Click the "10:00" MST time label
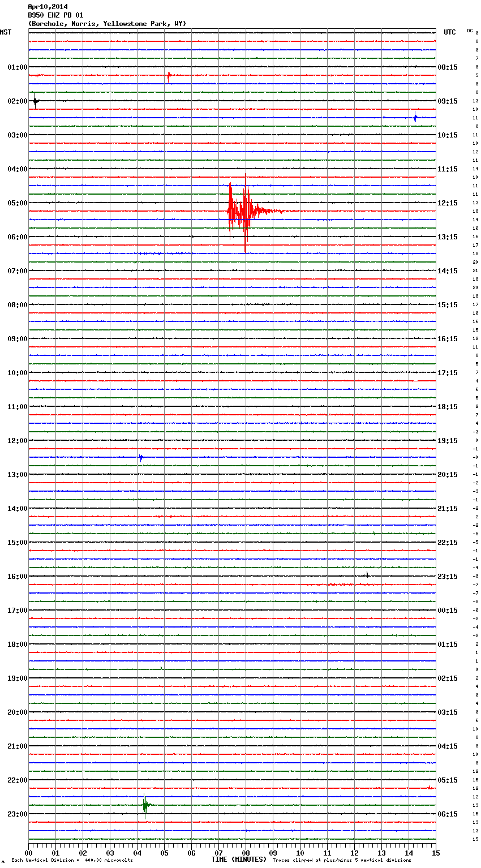Image resolution: width=481 pixels, height=868 pixels. click(18, 373)
